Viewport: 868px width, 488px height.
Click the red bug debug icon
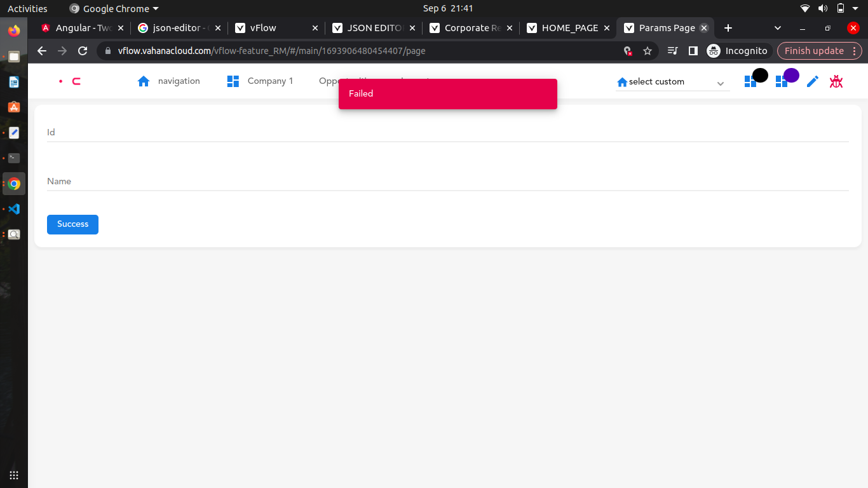836,81
